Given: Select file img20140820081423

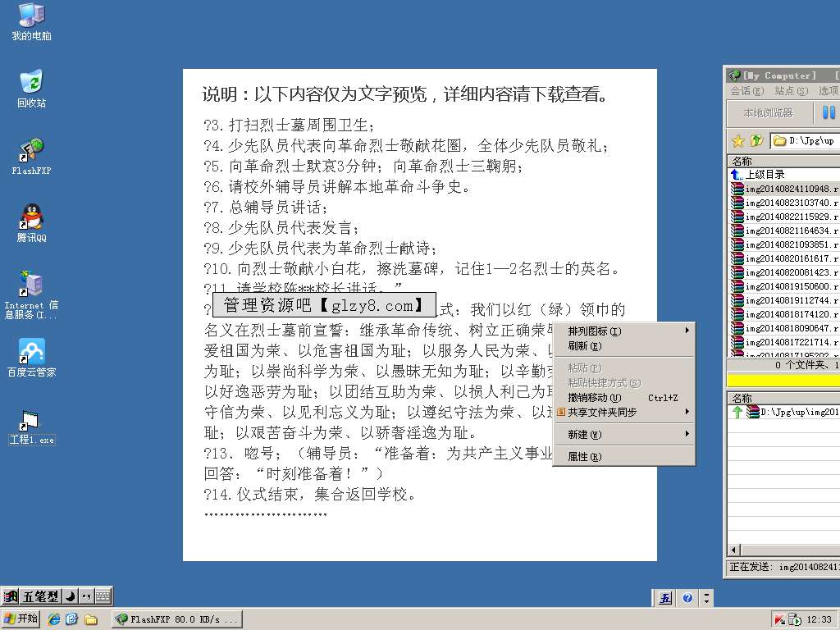Looking at the screenshot, I should coord(785,272).
